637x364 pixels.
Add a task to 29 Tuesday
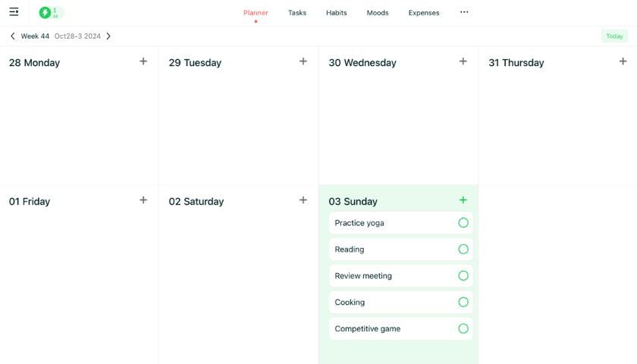[303, 61]
